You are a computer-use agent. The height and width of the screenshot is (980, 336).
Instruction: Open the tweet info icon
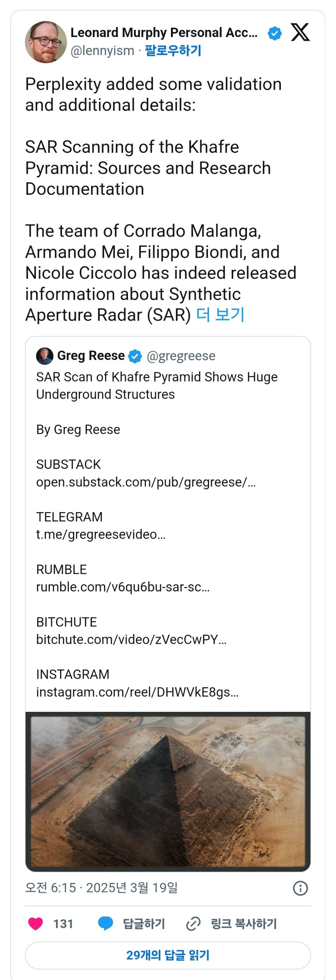300,888
